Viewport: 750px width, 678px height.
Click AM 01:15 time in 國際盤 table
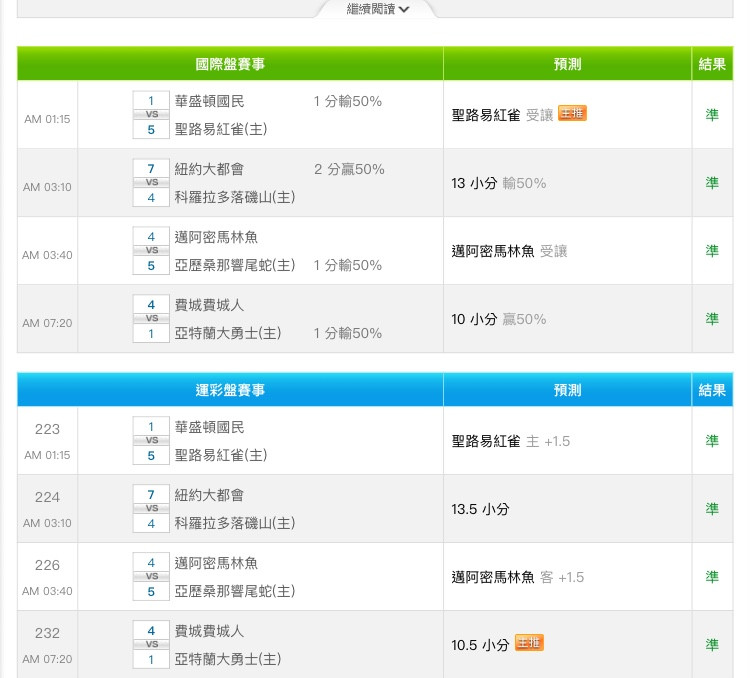click(x=47, y=119)
